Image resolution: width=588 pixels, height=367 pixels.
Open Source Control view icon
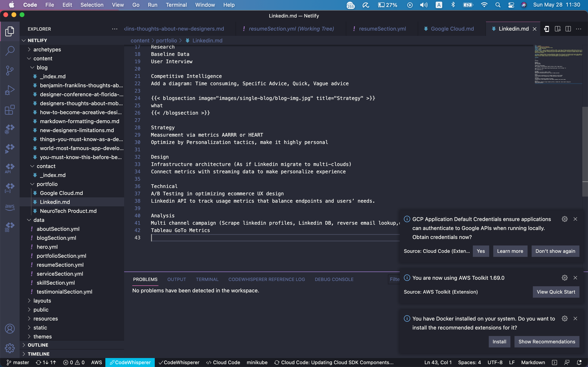10,70
